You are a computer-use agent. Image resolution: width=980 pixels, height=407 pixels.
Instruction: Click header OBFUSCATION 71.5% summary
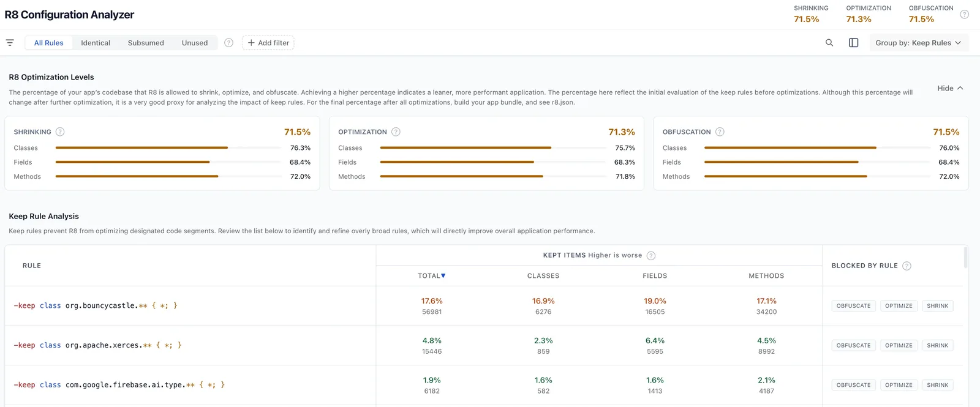coord(931,14)
